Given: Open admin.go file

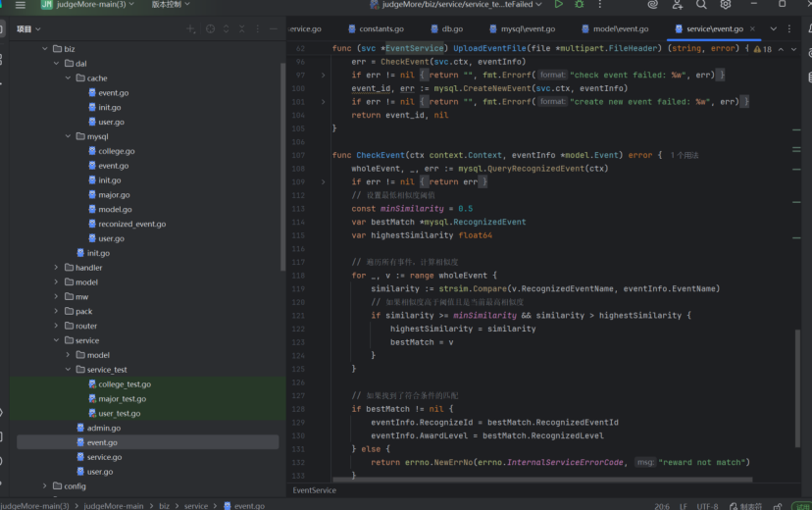Looking at the screenshot, I should (98, 428).
